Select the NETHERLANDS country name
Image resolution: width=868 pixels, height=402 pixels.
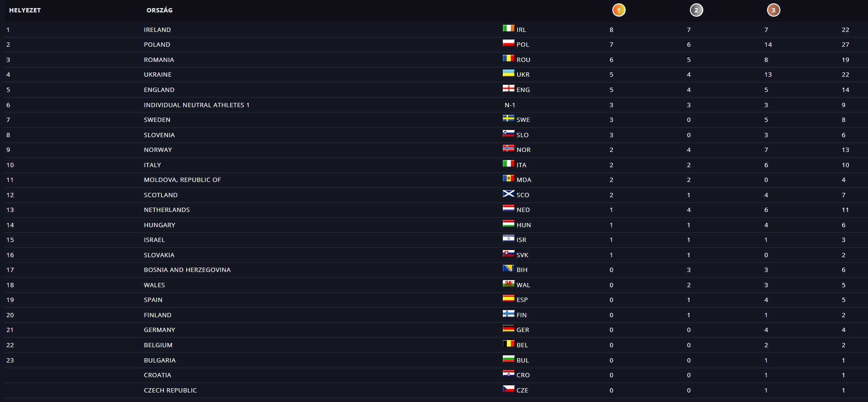(167, 210)
